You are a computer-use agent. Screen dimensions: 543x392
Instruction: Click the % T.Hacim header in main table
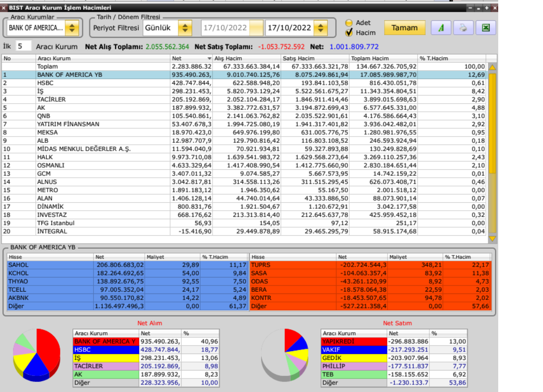(x=452, y=58)
